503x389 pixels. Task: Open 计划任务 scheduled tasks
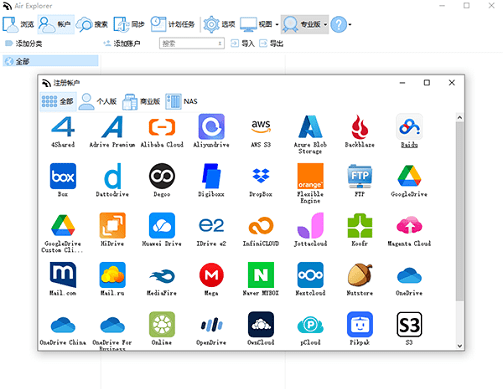tap(172, 24)
